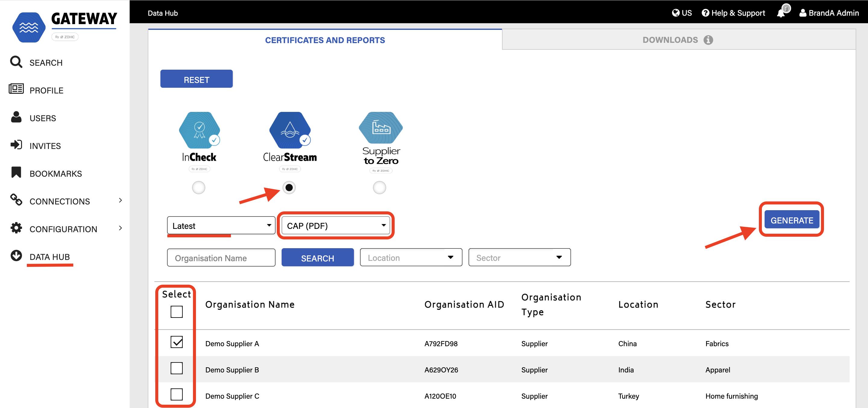Uncheck the Demo Supplier A checkbox
The width and height of the screenshot is (868, 408).
[177, 342]
